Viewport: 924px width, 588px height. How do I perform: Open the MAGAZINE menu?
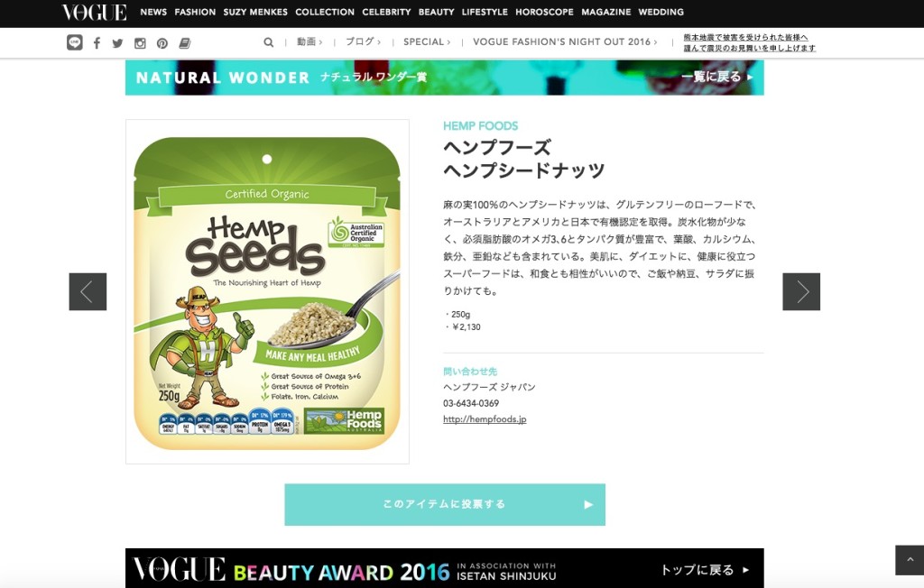605,12
